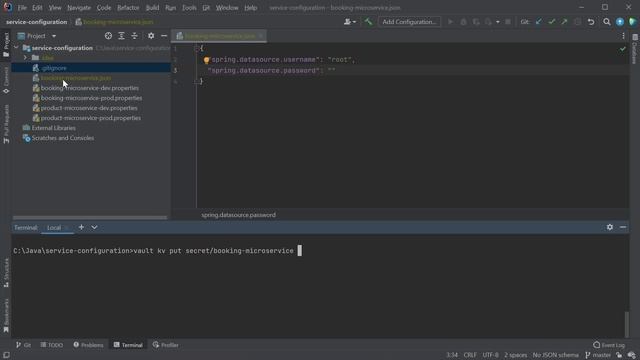Select product-microservice-prod.properties in tree
Viewport: 640px width, 360px height.
coord(91,118)
